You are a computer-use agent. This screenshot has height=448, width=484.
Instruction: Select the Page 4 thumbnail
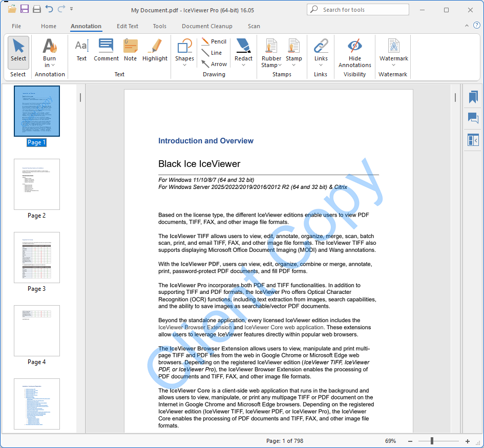tap(37, 330)
